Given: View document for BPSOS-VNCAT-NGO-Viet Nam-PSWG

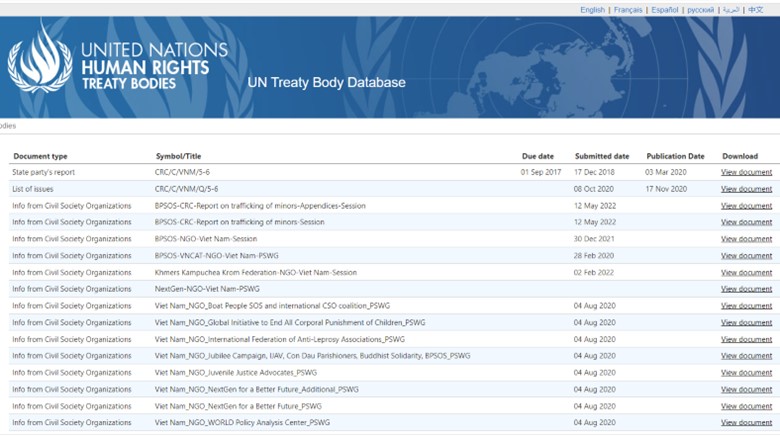Looking at the screenshot, I should tap(747, 256).
